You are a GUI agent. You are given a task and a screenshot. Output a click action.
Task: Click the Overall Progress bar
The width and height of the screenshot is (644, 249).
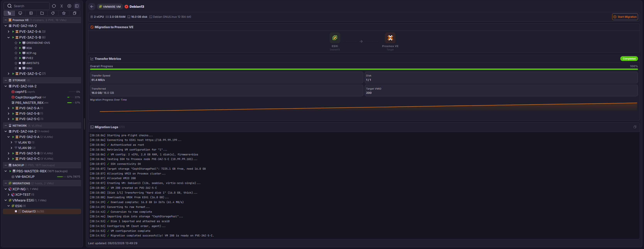pos(364,69)
